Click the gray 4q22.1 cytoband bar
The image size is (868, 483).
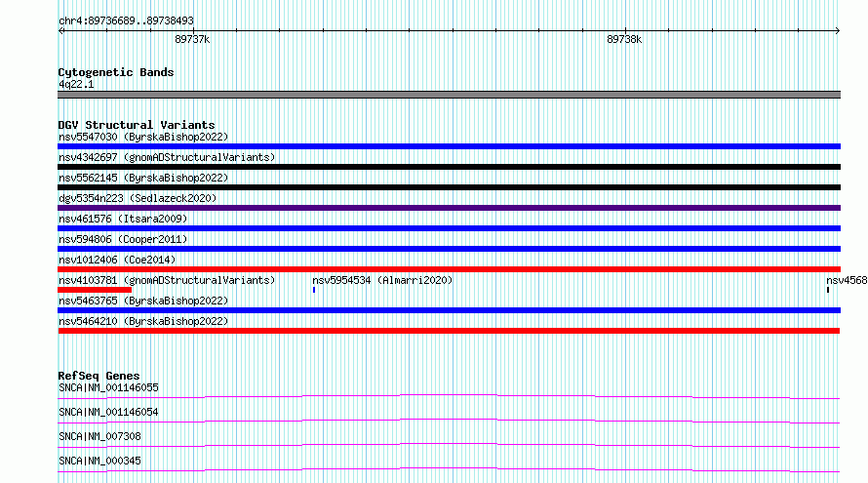(x=449, y=95)
